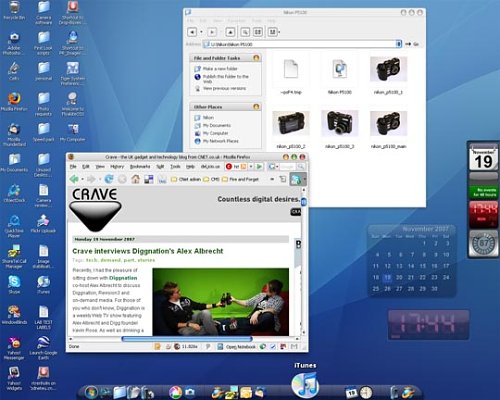Click the Diggnation link in the article
The image size is (500, 400).
pos(123,278)
